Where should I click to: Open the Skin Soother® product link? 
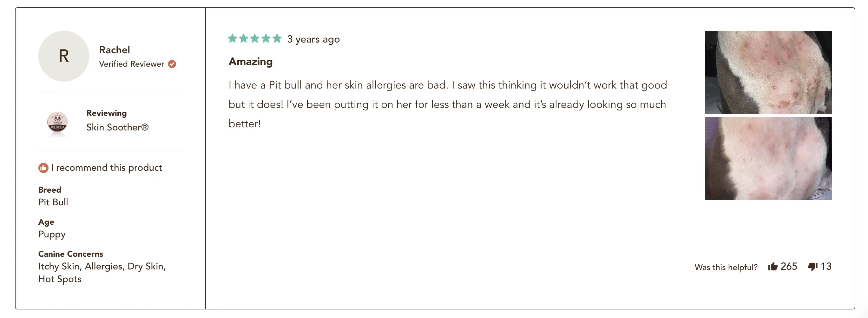point(117,127)
